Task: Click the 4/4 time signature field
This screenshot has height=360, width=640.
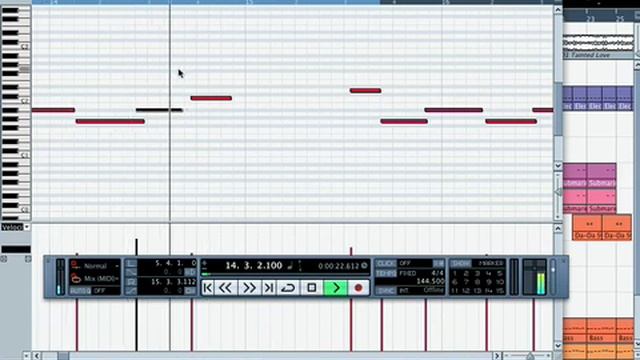Action: 437,273
